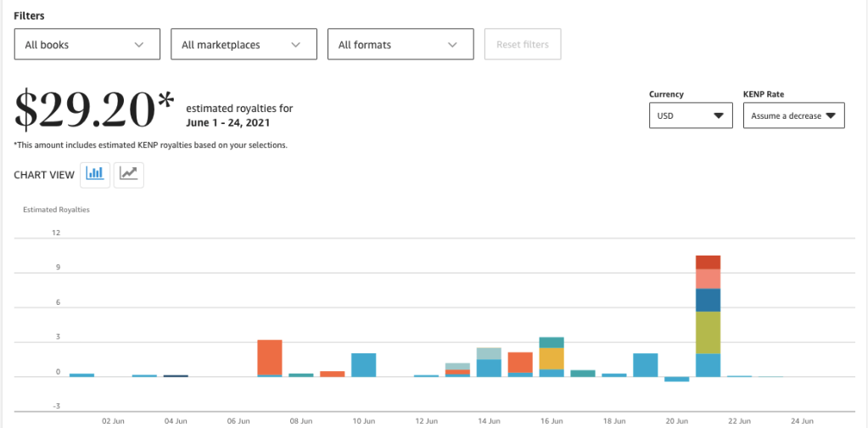Select the blue bar for 10 Jun

363,364
